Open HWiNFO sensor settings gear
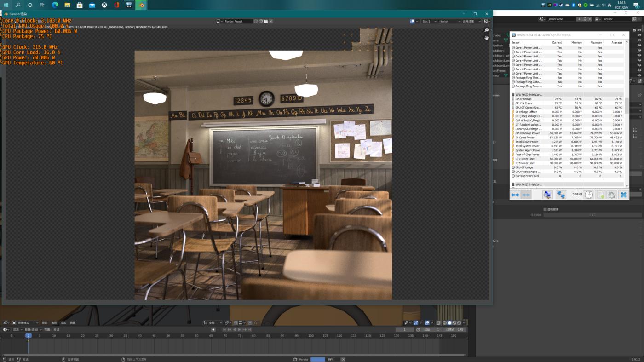644x362 pixels. (611, 195)
